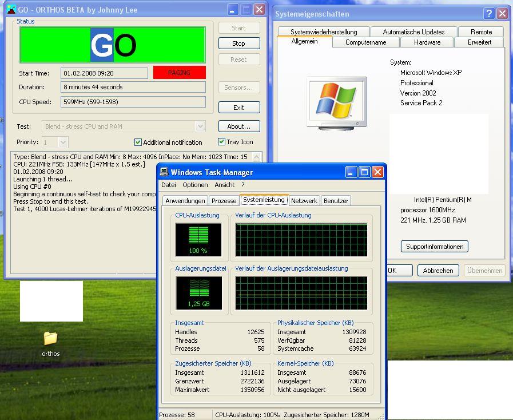The image size is (513, 420).
Task: Open Optionen menu in Task-Manager
Action: 195,185
